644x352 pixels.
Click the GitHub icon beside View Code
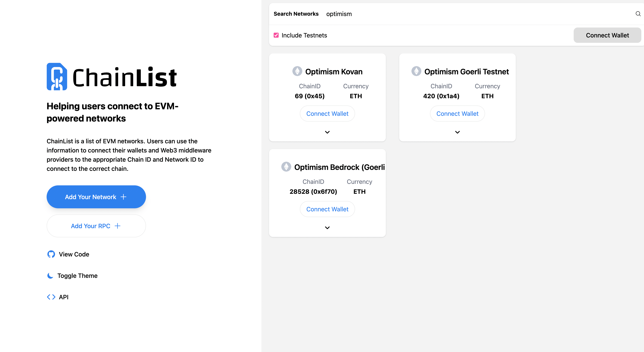(51, 254)
